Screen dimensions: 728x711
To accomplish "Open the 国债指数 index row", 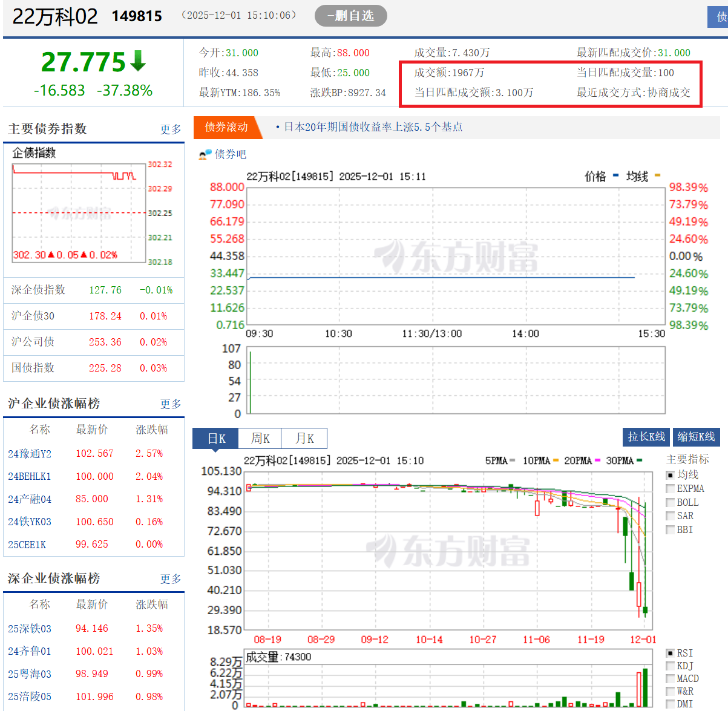I will [x=94, y=368].
